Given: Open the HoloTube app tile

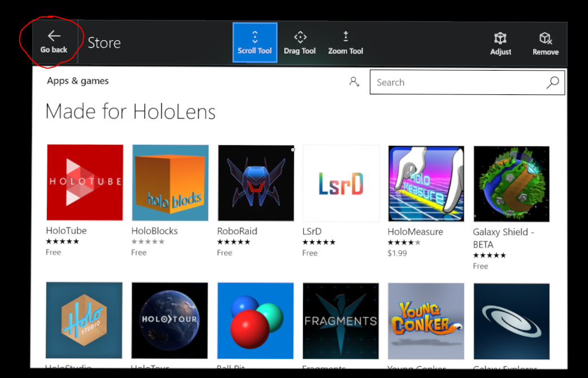Looking at the screenshot, I should (85, 183).
